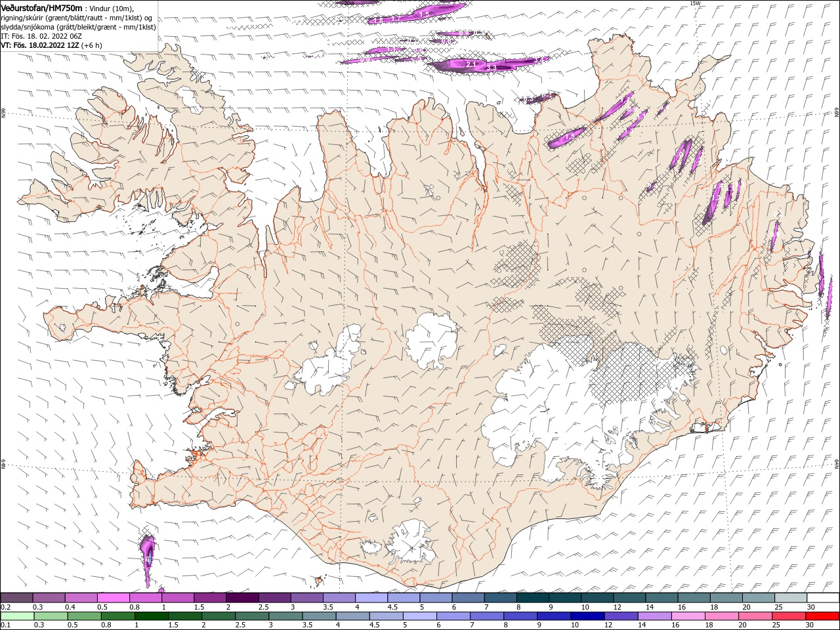This screenshot has height=630, width=840.
Task: Pick the upper legend dark teal swatch at 8
Action: tap(532, 598)
